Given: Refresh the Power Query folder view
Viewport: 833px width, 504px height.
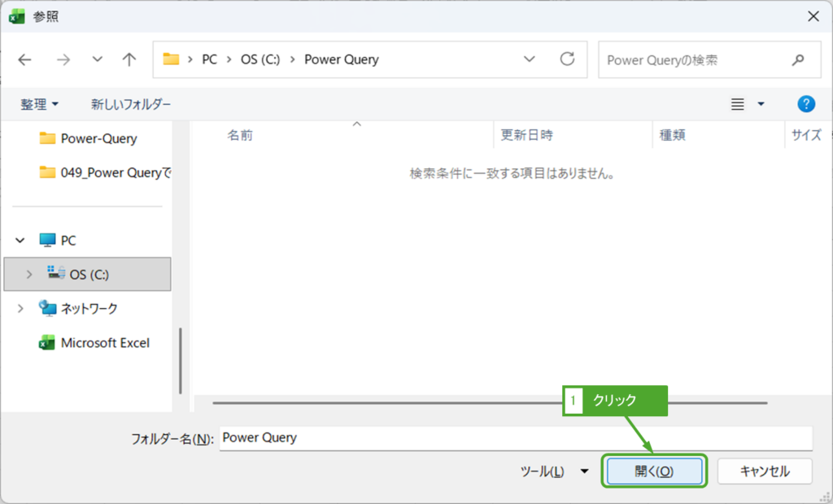Looking at the screenshot, I should pos(567,59).
